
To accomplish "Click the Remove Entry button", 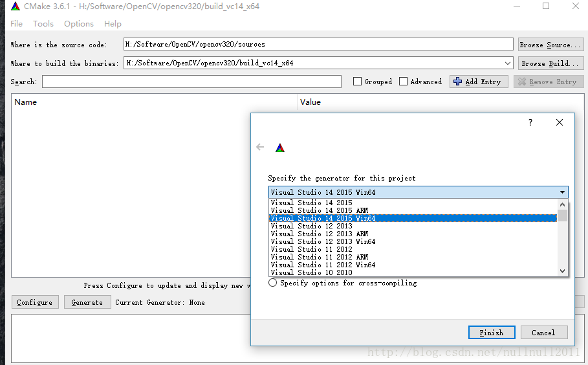I will tap(549, 82).
